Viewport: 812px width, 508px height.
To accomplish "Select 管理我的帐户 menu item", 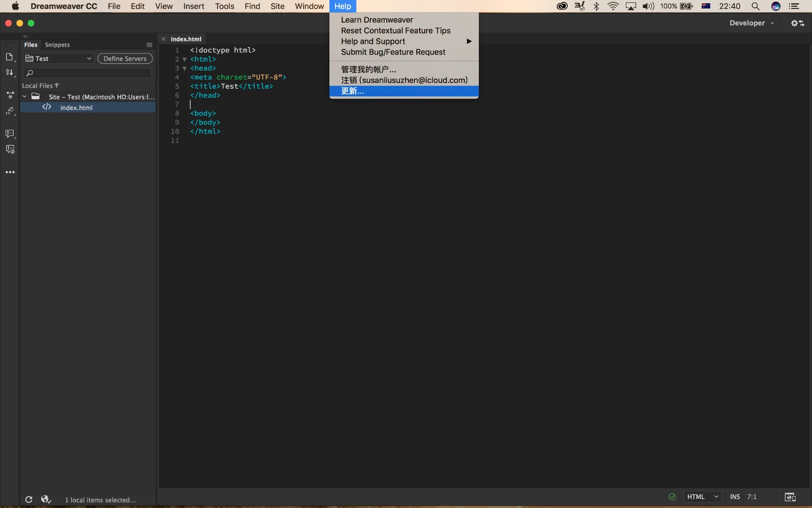I will pyautogui.click(x=404, y=69).
